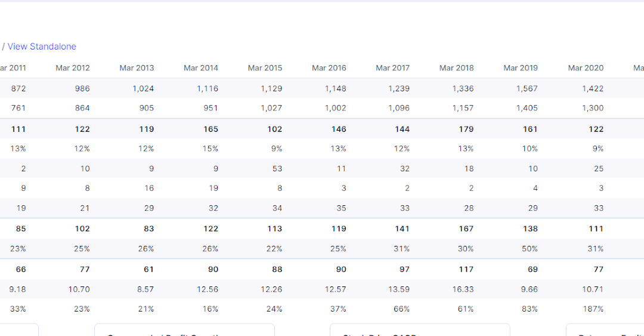Click the bold value 146
Screen dimensions: 644x336
(339, 129)
